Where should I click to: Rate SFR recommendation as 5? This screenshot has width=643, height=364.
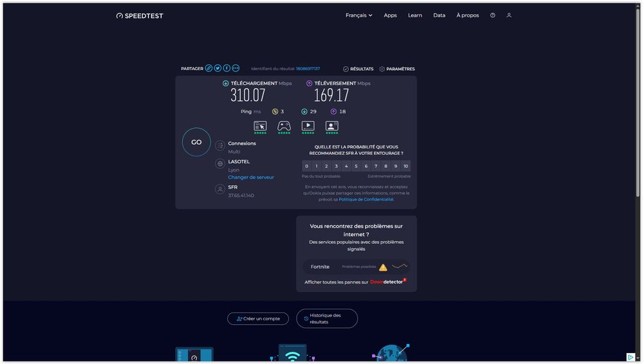pyautogui.click(x=356, y=166)
